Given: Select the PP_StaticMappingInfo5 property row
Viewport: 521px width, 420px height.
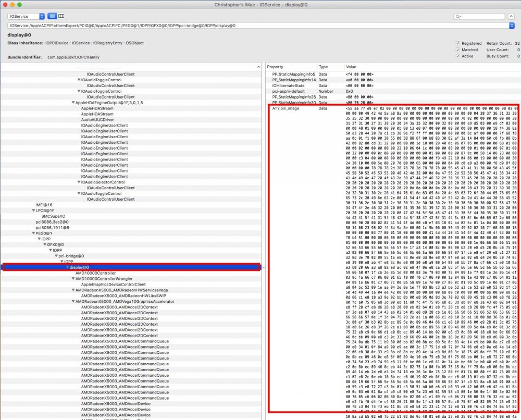Looking at the screenshot, I should 393,74.
